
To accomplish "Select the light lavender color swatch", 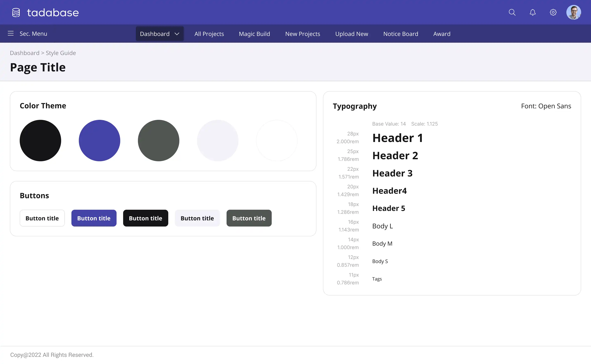I will pyautogui.click(x=218, y=141).
